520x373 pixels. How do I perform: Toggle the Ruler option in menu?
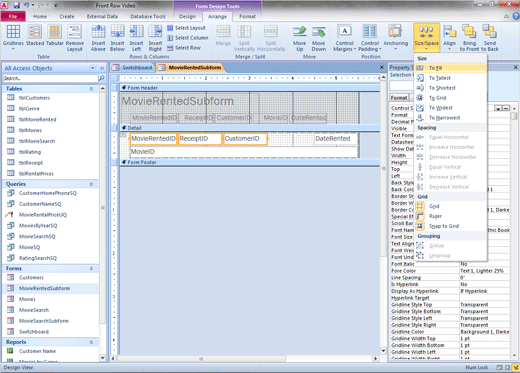[451, 216]
